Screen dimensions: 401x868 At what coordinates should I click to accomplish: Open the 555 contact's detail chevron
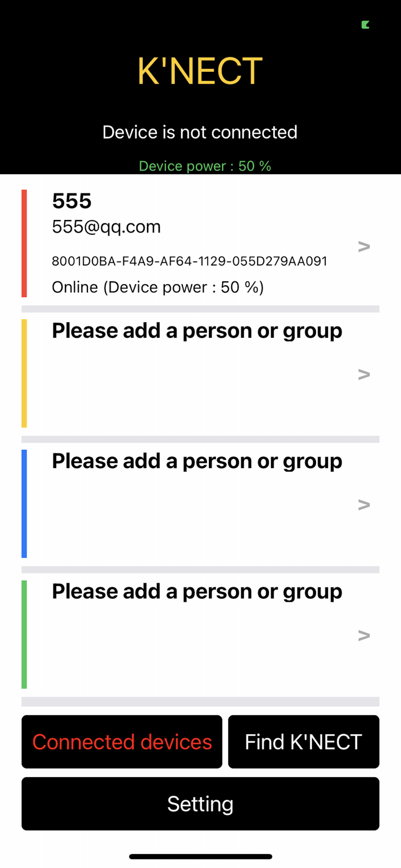[364, 247]
